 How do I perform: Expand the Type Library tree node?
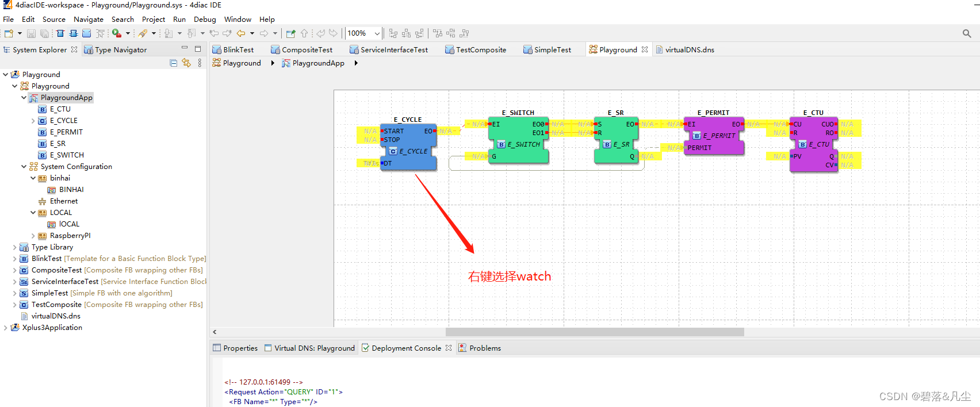tap(14, 247)
